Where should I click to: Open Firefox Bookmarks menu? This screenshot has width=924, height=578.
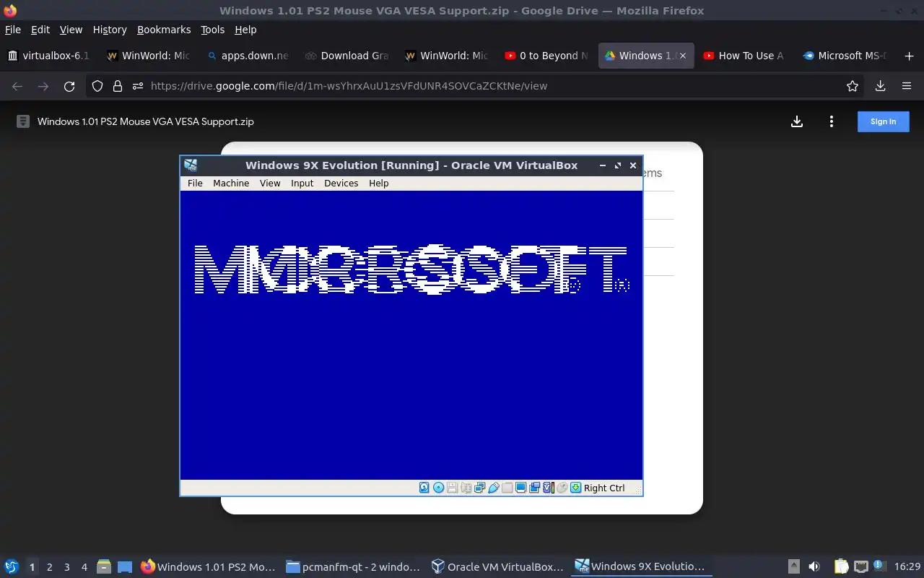tap(164, 30)
